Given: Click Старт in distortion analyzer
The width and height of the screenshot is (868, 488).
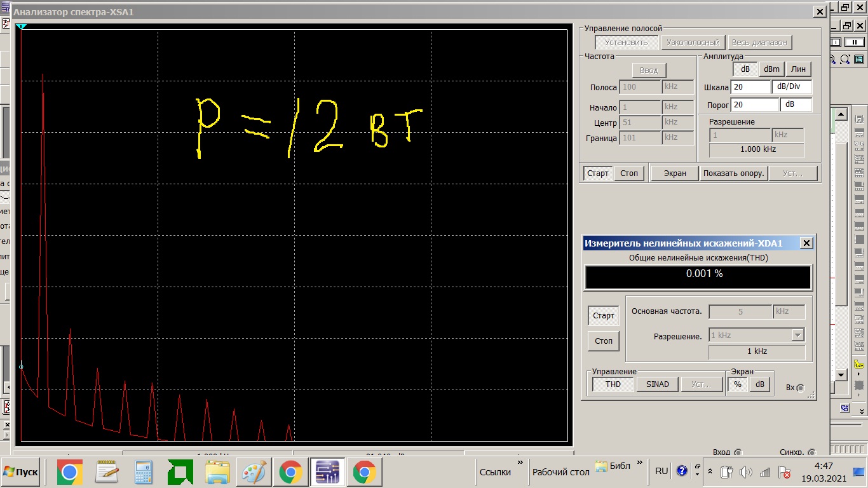Looking at the screenshot, I should (604, 315).
